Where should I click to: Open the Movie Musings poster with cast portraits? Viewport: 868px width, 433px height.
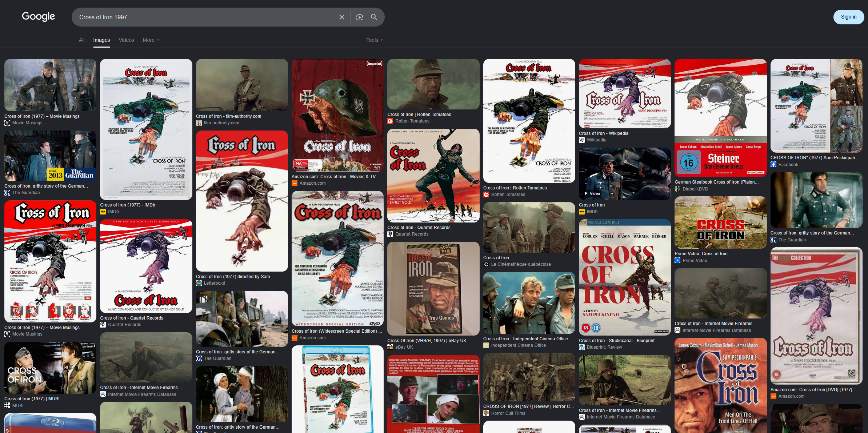[50, 261]
